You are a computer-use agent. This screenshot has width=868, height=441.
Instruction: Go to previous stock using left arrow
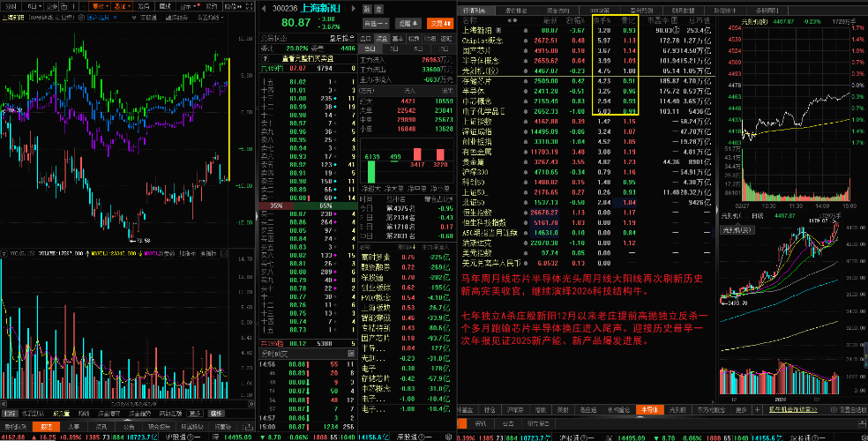[x=264, y=9]
